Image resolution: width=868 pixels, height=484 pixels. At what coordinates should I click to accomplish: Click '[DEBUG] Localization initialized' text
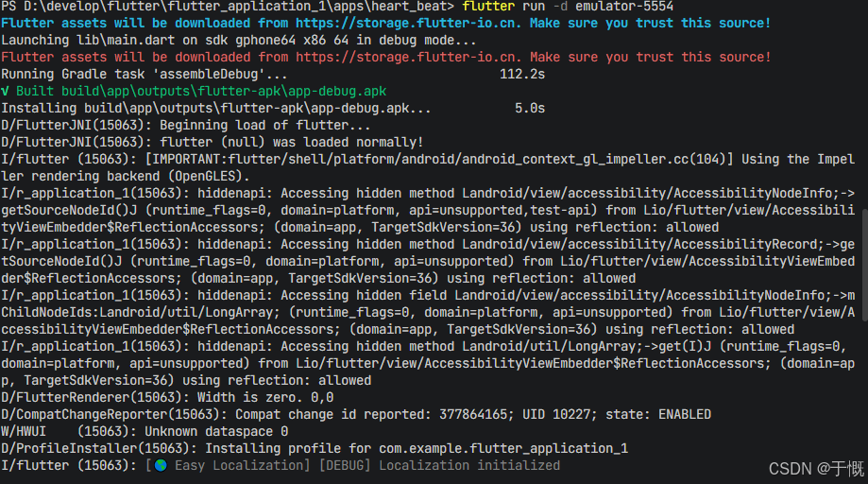point(439,466)
